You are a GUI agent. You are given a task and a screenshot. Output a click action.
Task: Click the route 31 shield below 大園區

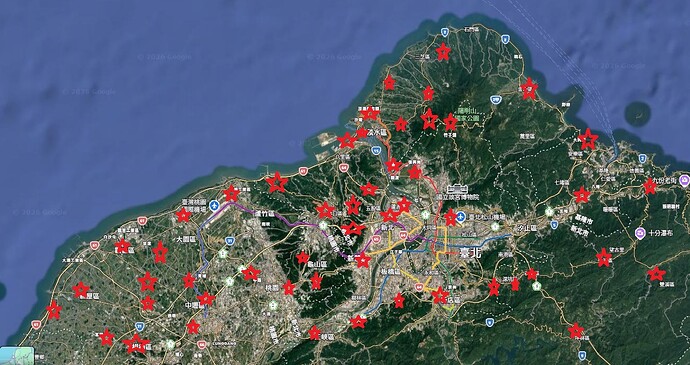coord(229,241)
